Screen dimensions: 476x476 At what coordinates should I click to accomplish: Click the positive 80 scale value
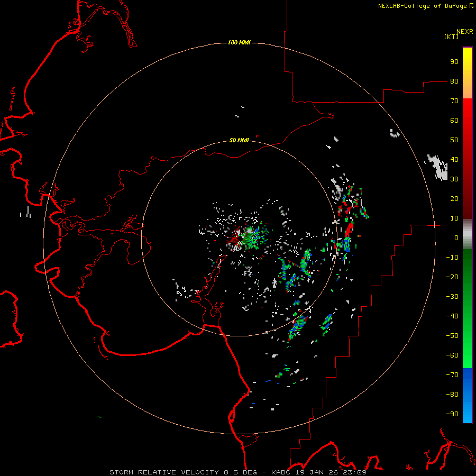pos(454,81)
